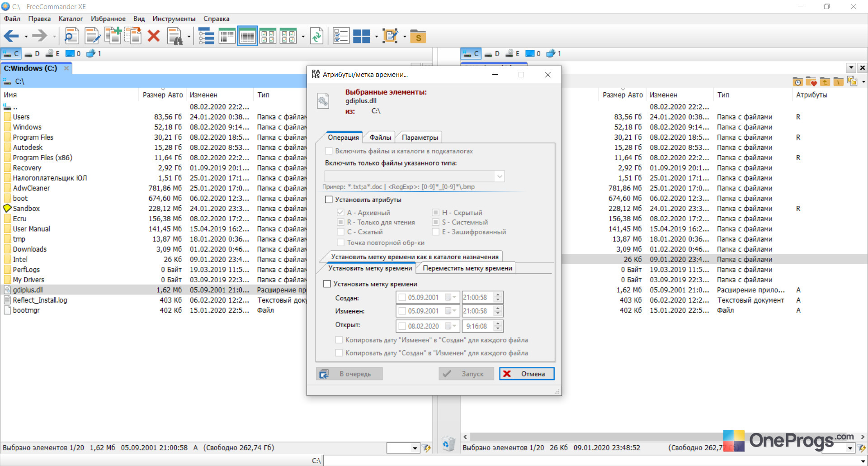Open file search with the binoculars icon
Screen dimensions: 868x466
pos(175,36)
